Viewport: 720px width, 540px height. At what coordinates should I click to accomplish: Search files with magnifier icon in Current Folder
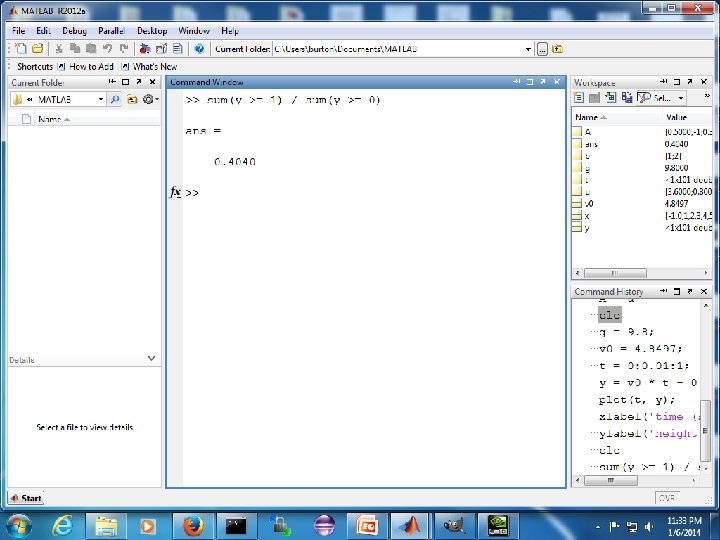click(115, 99)
